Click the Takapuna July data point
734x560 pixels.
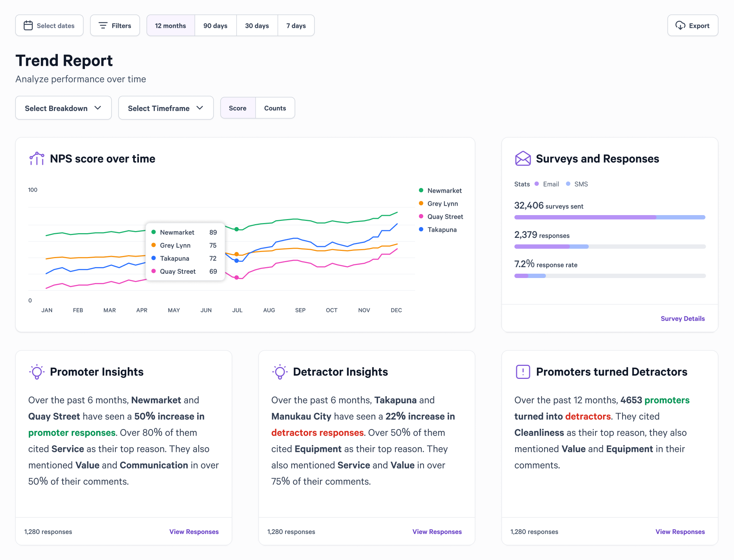(237, 260)
